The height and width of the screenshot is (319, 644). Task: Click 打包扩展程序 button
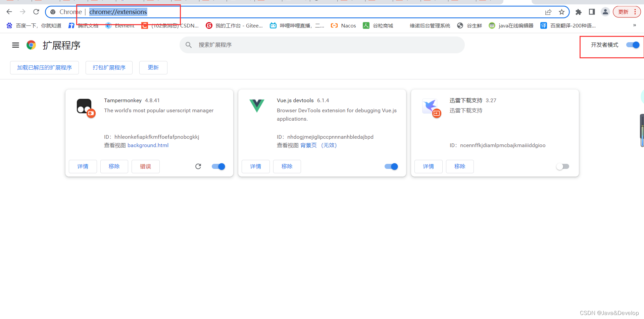tap(109, 68)
